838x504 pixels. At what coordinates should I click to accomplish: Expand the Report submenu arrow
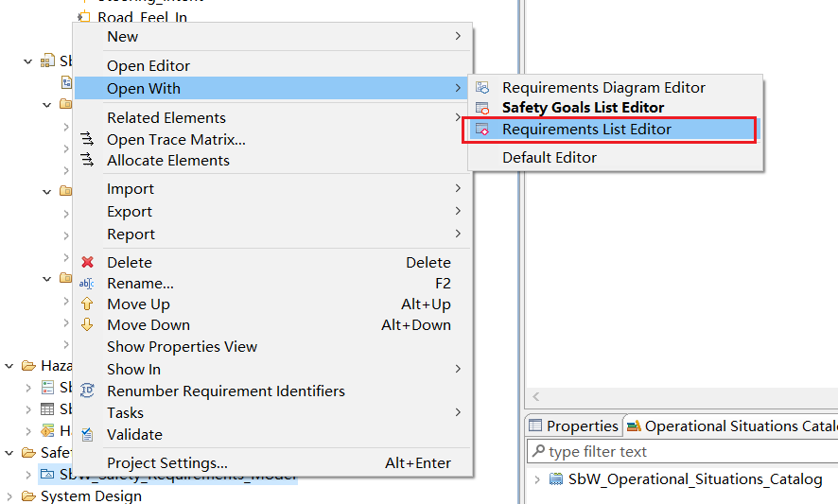458,233
